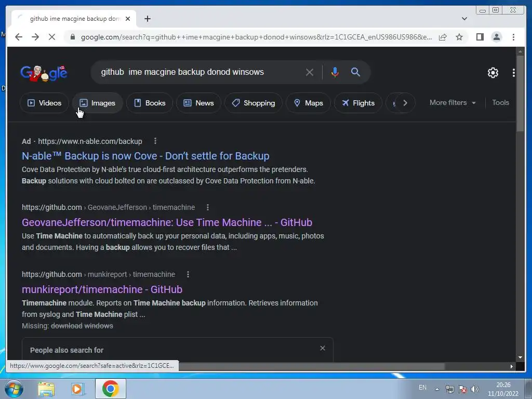Select Chrome taskbar button
This screenshot has width=532, height=399.
[111, 389]
